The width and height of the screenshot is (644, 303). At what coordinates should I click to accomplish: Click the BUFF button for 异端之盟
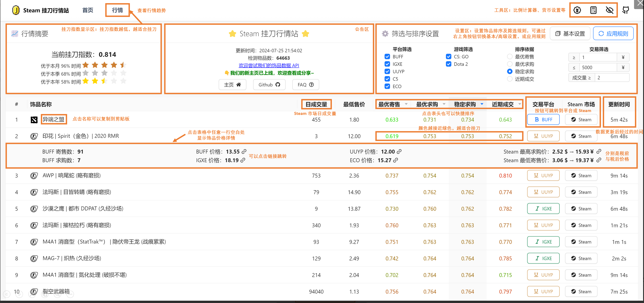click(543, 120)
